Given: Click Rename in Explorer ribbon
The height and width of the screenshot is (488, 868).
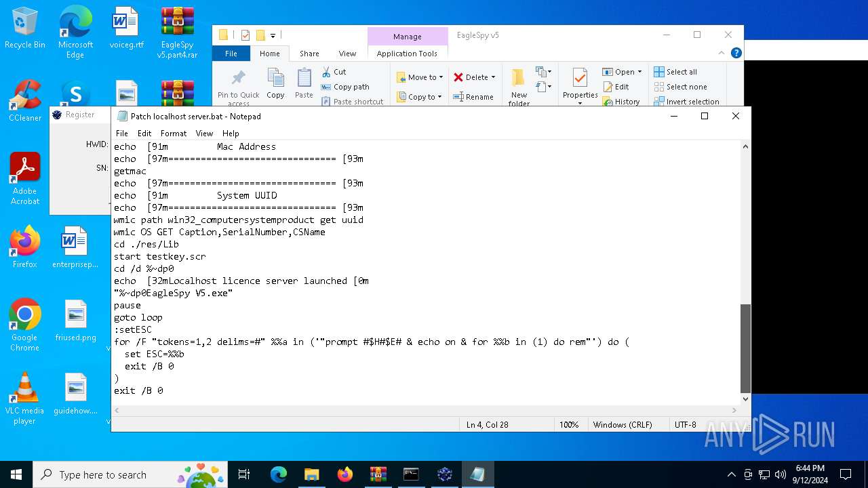Looking at the screenshot, I should 473,97.
